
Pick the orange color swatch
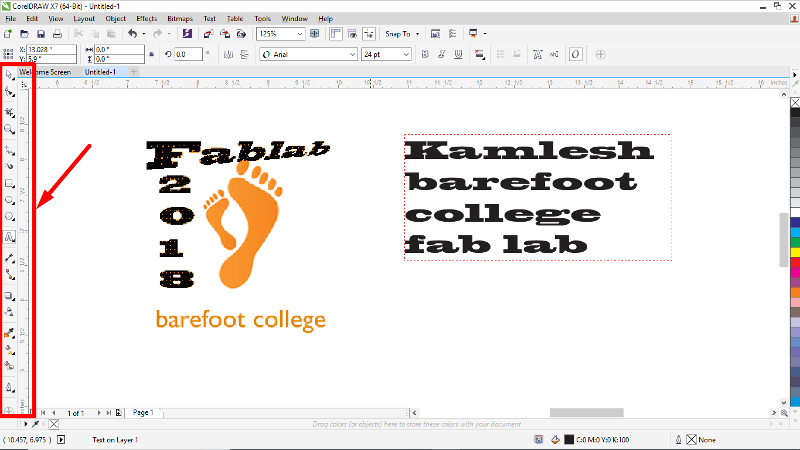[795, 292]
